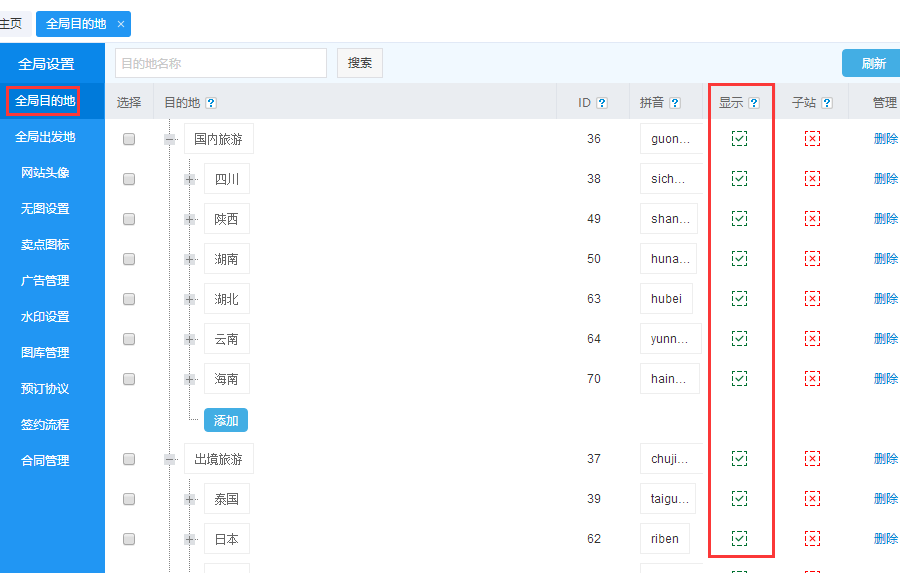
Task: Open 全局出发地 in the sidebar
Action: (45, 137)
